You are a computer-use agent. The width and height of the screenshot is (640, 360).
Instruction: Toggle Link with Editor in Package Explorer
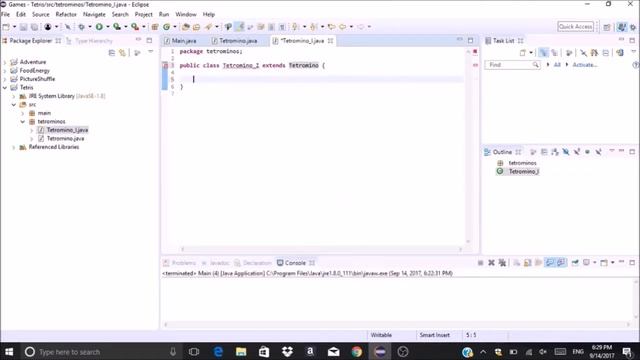click(x=122, y=53)
